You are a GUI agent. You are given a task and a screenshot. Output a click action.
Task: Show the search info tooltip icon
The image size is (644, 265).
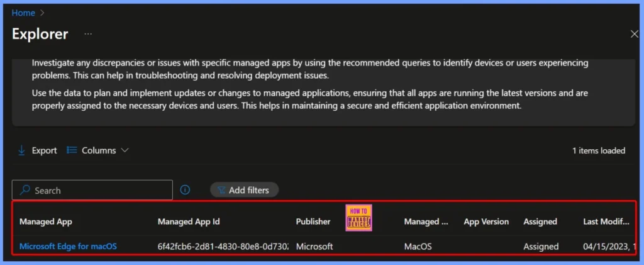pos(186,190)
